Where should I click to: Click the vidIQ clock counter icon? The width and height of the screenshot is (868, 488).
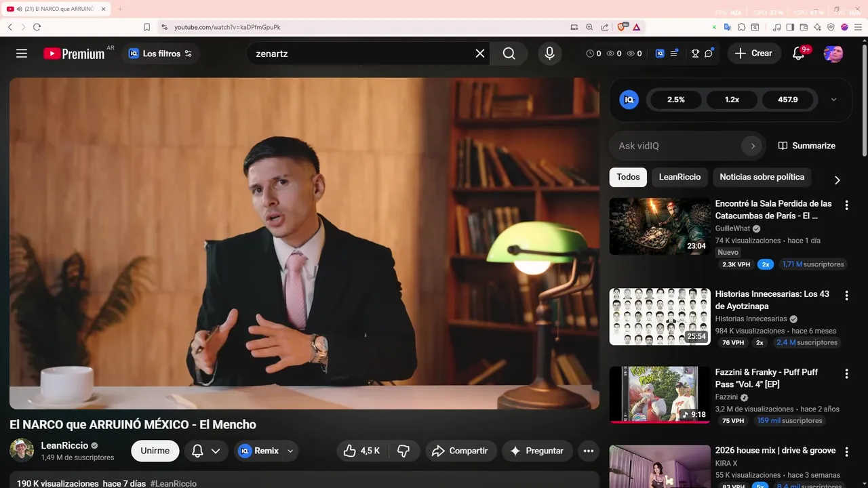point(589,54)
